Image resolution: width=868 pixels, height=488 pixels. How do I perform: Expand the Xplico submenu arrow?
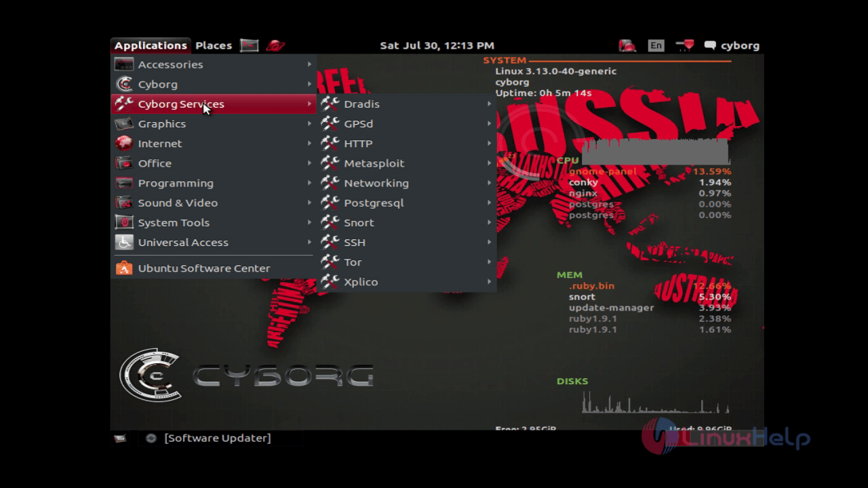[x=489, y=281]
